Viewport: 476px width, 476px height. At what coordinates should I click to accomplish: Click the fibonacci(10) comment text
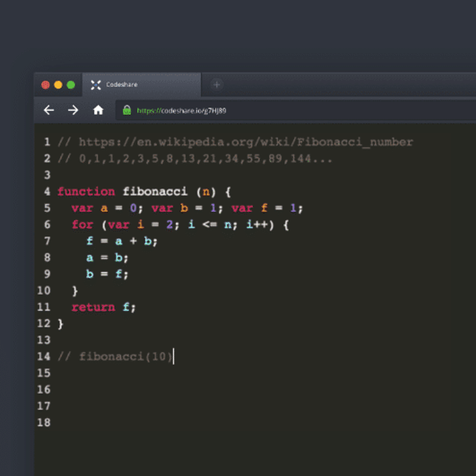115,356
